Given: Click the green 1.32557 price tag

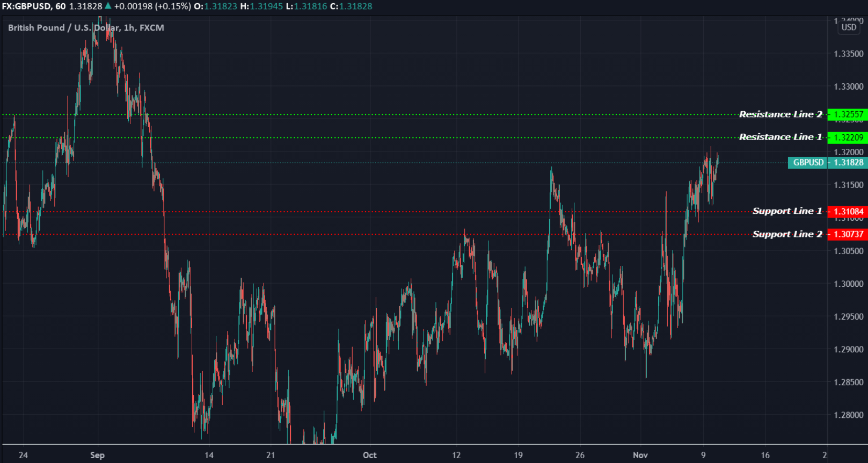Looking at the screenshot, I should point(848,114).
